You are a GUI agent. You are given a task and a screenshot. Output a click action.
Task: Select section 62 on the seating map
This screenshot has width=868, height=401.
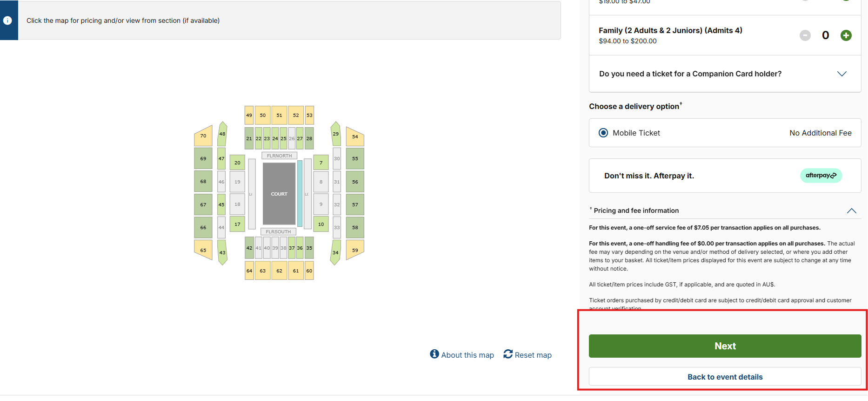click(x=279, y=271)
